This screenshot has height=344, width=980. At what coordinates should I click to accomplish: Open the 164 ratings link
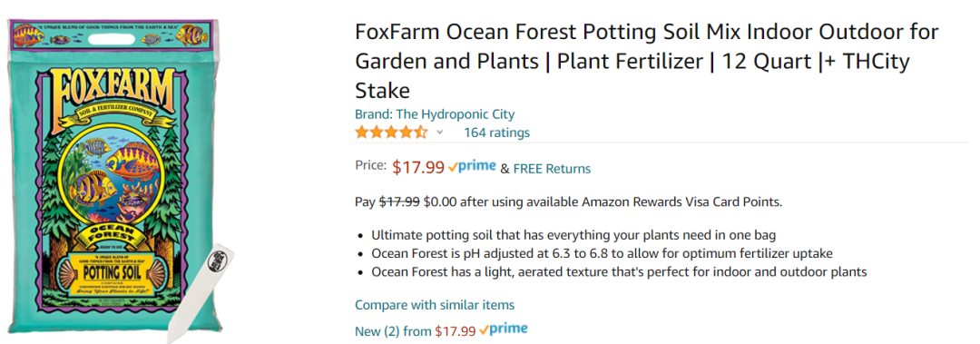point(496,133)
